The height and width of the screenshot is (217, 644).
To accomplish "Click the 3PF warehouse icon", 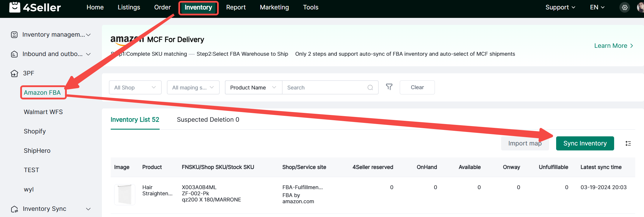I will click(x=14, y=73).
